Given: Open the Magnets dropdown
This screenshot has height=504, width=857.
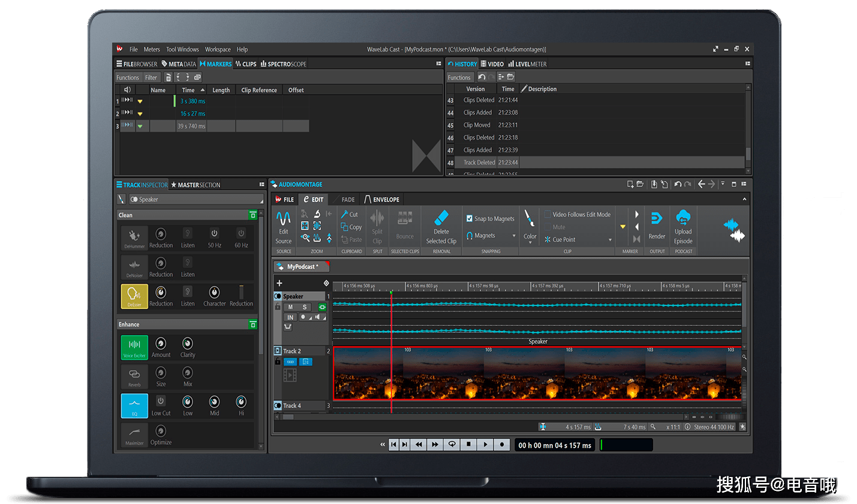Looking at the screenshot, I should (514, 236).
